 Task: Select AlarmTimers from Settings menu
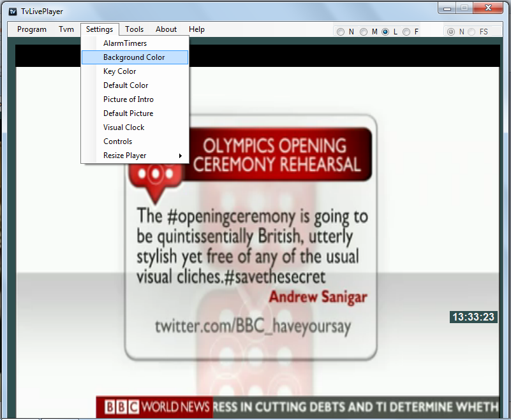125,43
